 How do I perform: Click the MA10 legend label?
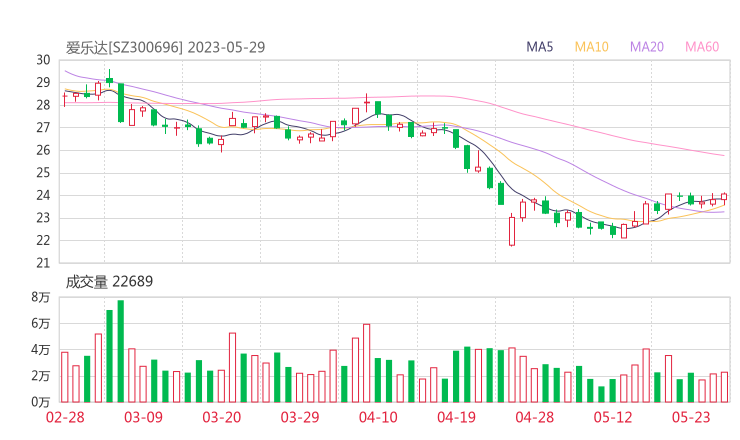591,47
